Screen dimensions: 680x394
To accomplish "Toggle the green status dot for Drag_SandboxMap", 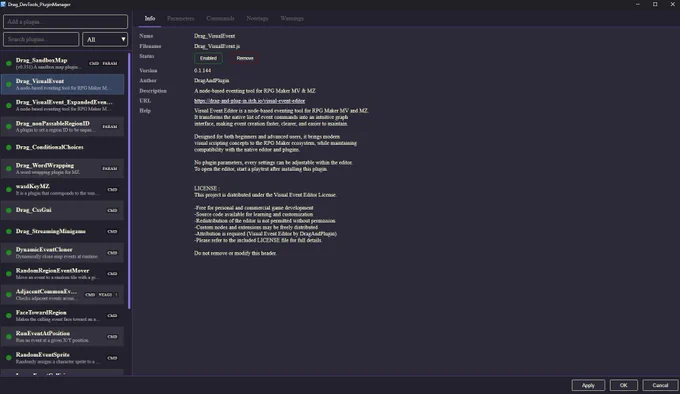I will pyautogui.click(x=9, y=63).
